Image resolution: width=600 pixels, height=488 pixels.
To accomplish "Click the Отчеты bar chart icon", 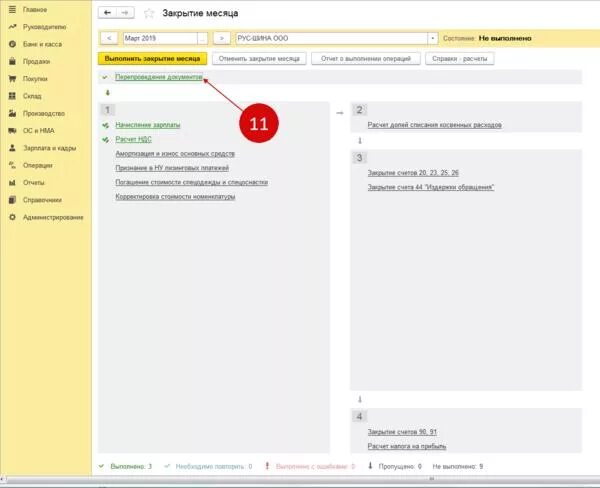I will pos(12,183).
